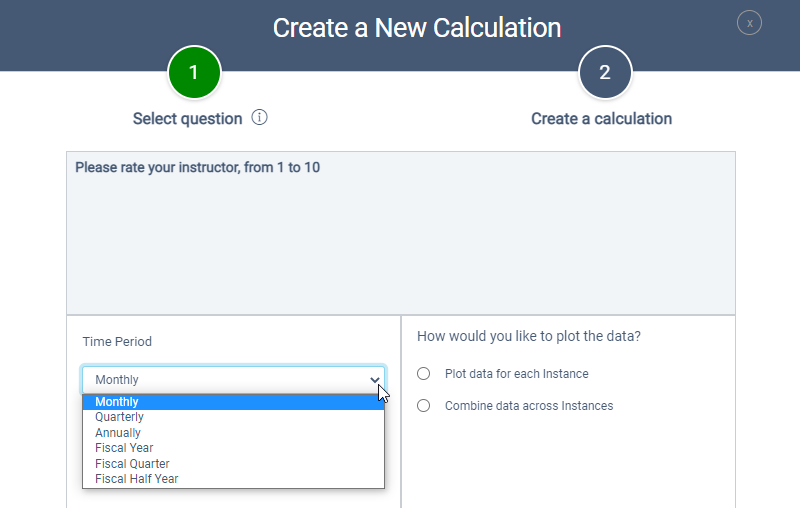Image resolution: width=800 pixels, height=508 pixels.
Task: Open the Create a calculation step label
Action: (601, 119)
